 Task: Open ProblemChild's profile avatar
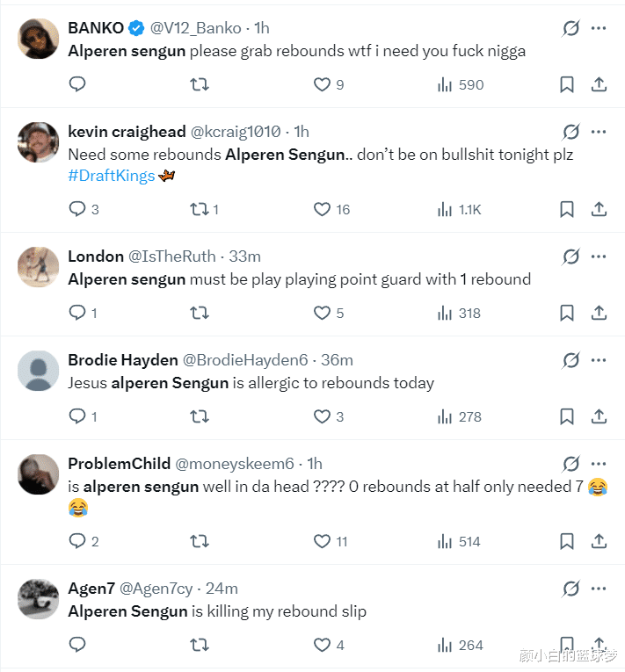pyautogui.click(x=39, y=475)
